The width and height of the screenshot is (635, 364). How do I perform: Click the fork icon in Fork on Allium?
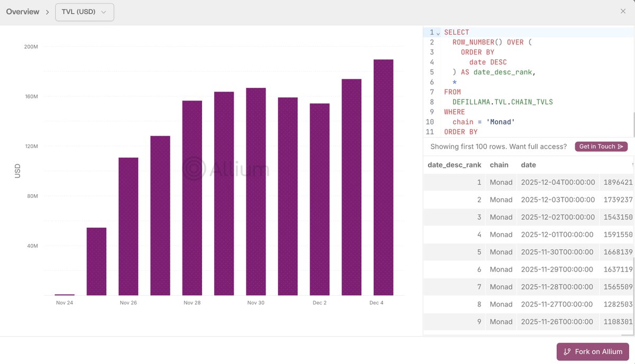567,352
